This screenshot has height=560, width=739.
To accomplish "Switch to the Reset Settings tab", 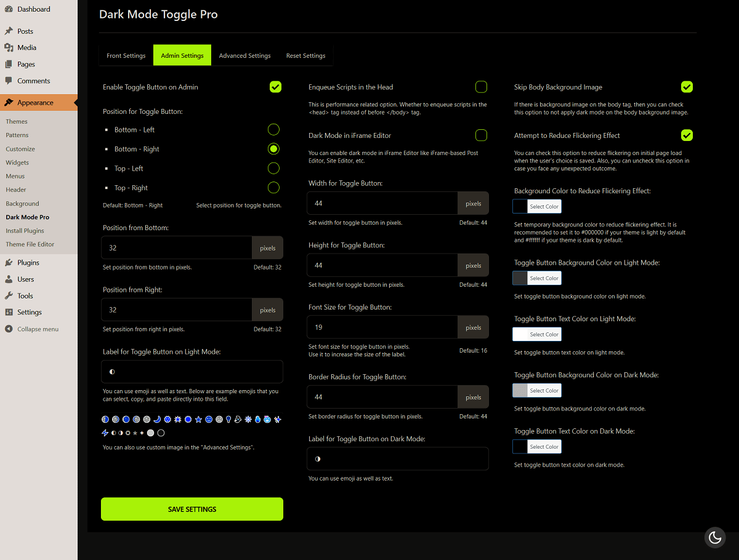I will point(305,55).
